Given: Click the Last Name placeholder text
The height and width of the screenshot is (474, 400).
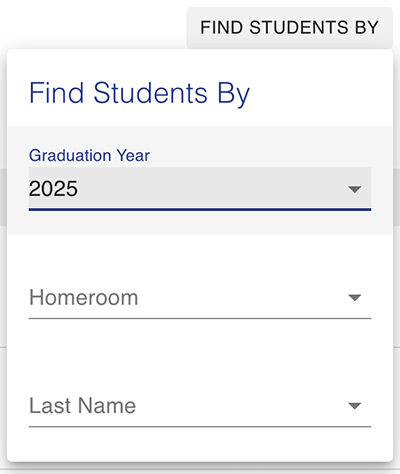Looking at the screenshot, I should click(83, 406).
